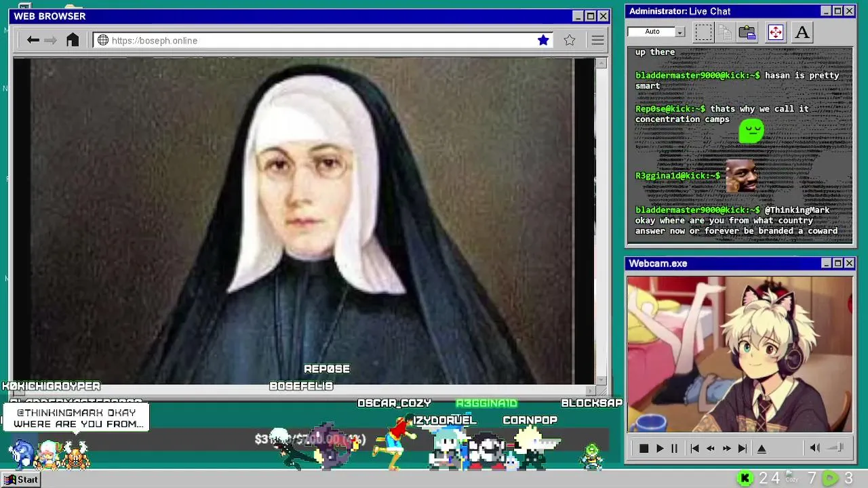This screenshot has height=488, width=868.
Task: Open the font 'A' tool in Live Chat
Action: pyautogui.click(x=802, y=32)
